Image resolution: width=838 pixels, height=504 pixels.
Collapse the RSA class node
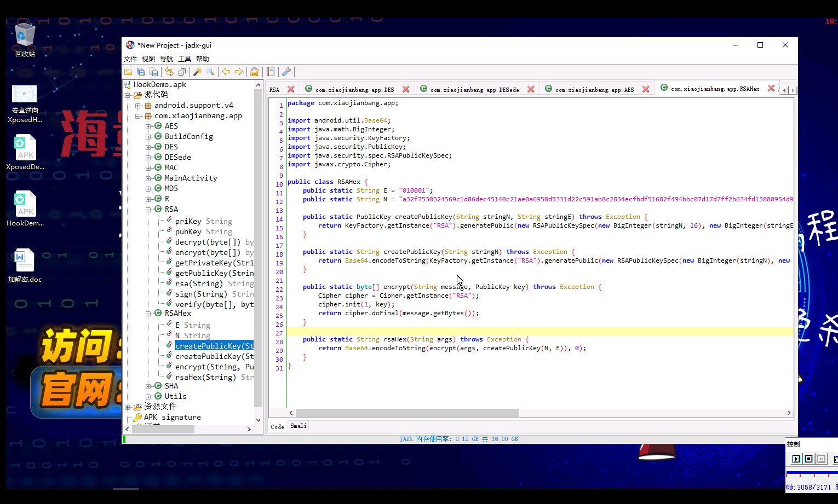pos(148,210)
